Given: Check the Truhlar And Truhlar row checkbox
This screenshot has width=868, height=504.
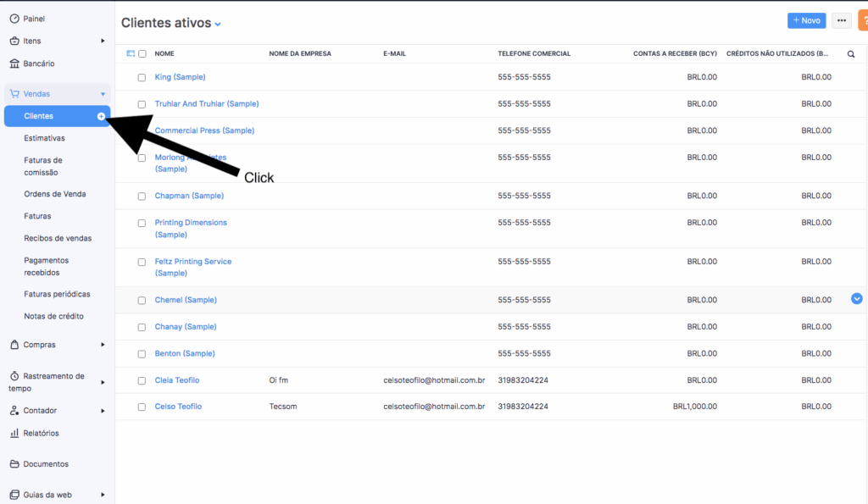Looking at the screenshot, I should tap(142, 104).
